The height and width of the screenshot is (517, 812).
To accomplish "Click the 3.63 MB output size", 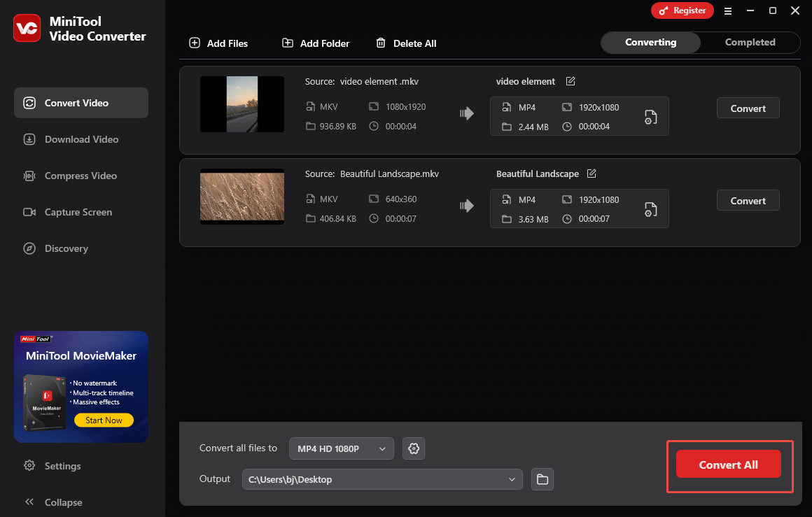I will click(533, 220).
